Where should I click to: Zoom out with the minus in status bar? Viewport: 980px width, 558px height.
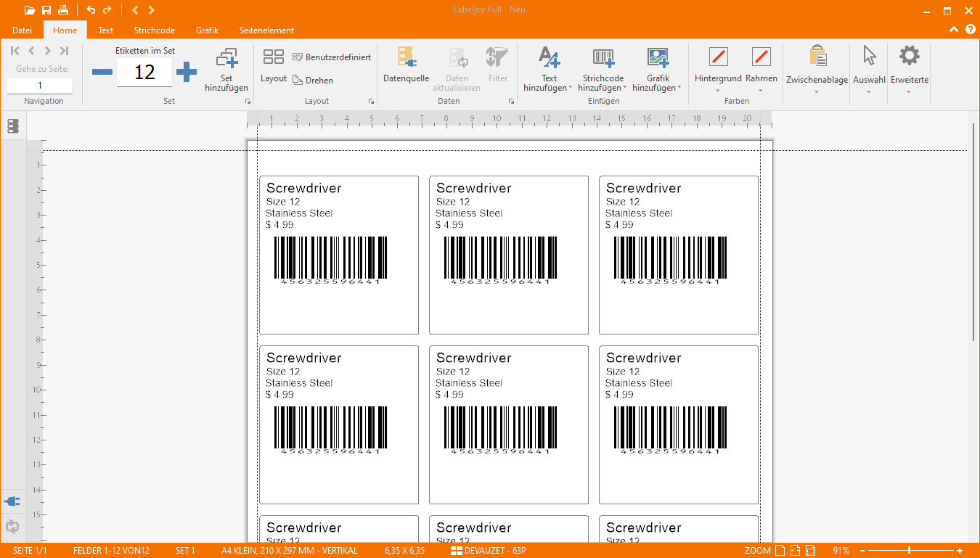pos(862,551)
